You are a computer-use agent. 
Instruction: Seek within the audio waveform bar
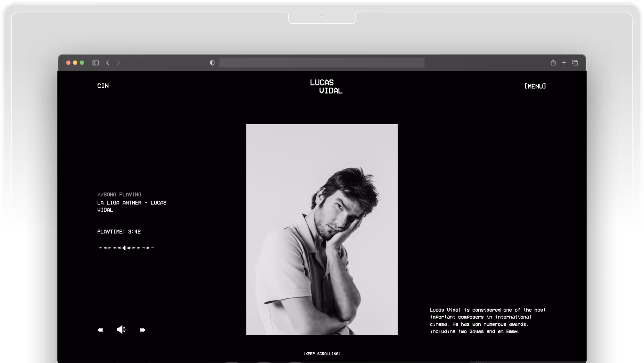(126, 248)
